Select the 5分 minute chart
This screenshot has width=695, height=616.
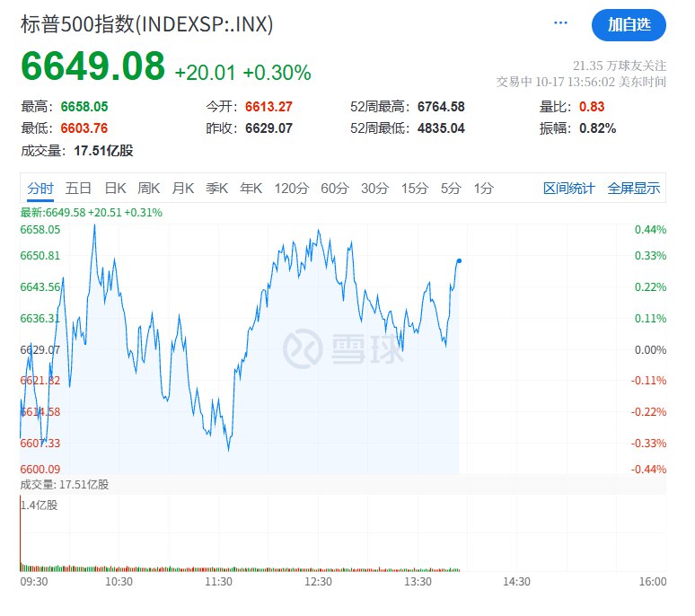point(451,188)
